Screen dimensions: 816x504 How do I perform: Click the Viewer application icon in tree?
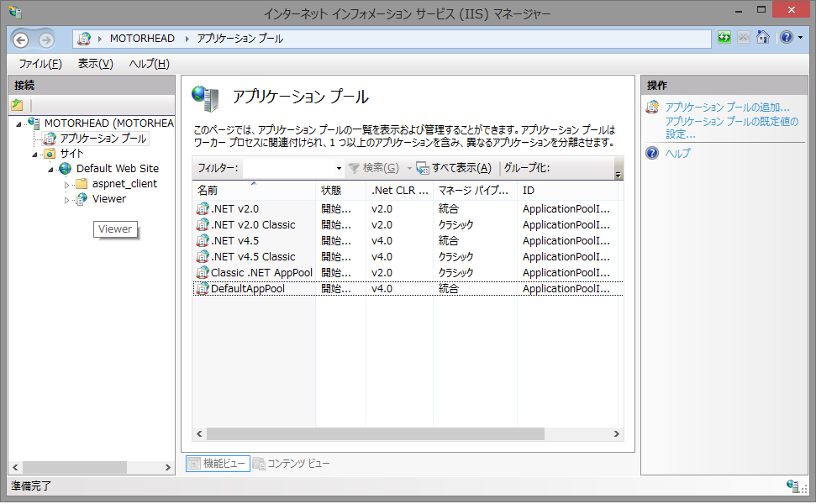pos(82,199)
